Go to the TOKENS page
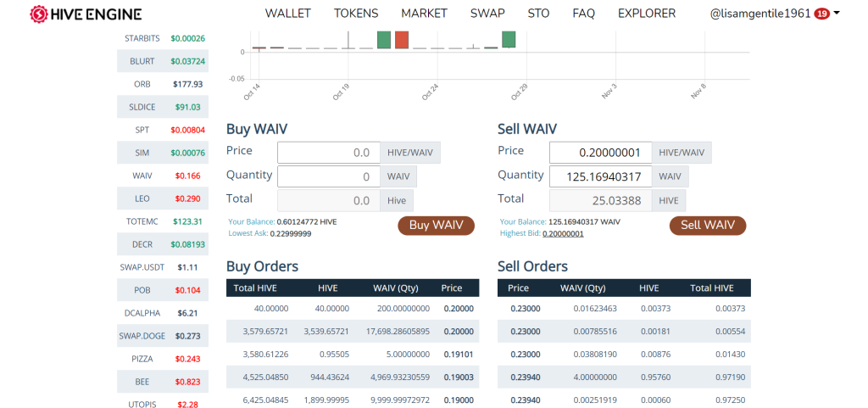This screenshot has height=408, width=868. tap(356, 14)
